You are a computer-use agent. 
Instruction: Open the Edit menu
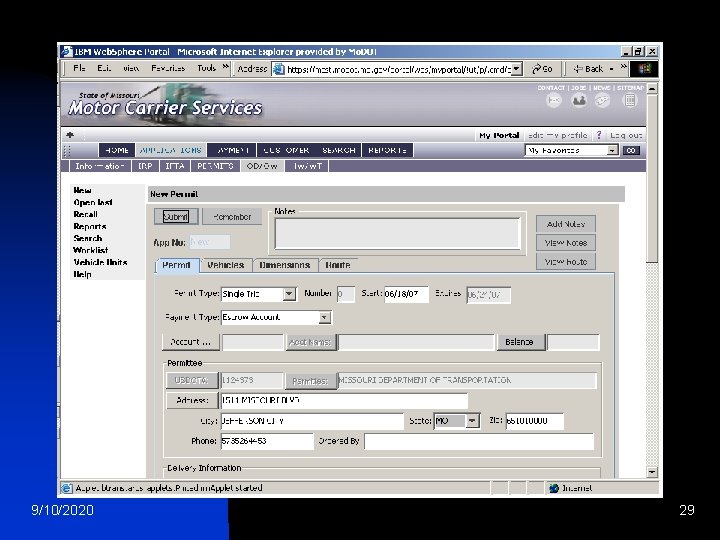point(104,68)
